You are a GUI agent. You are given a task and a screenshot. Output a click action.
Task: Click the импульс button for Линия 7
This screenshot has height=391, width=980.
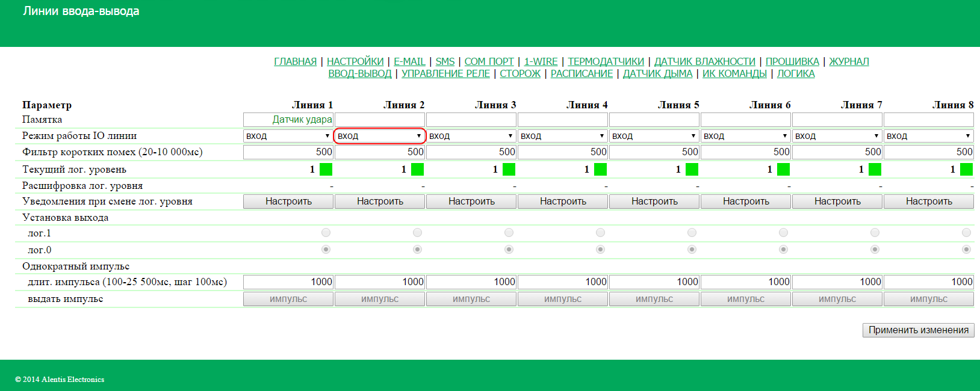(837, 299)
